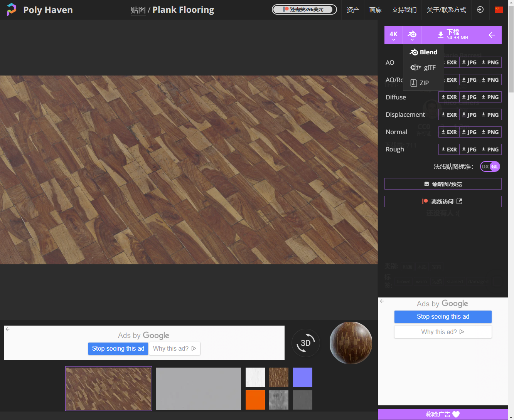This screenshot has width=514, height=420.
Task: Click Stop seeing this ad in sidebar
Action: pyautogui.click(x=443, y=316)
